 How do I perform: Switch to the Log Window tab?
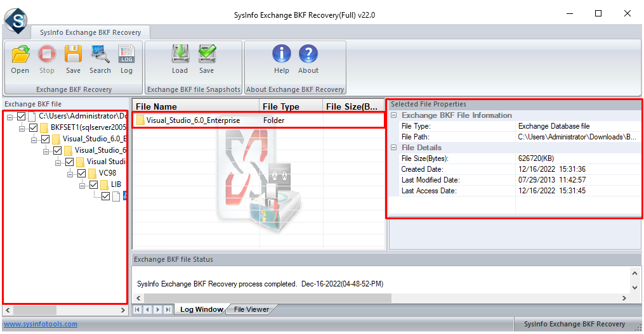pyautogui.click(x=202, y=309)
